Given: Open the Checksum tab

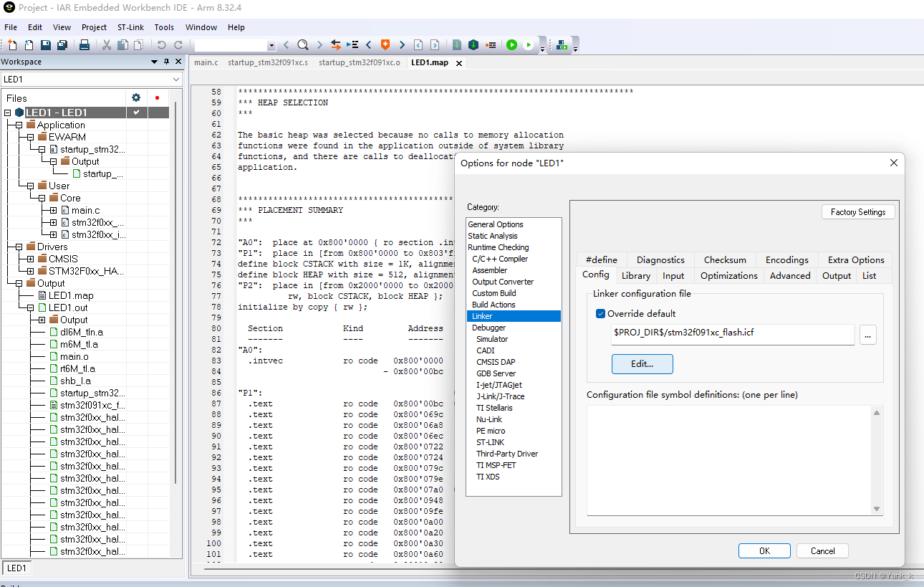Looking at the screenshot, I should (725, 259).
